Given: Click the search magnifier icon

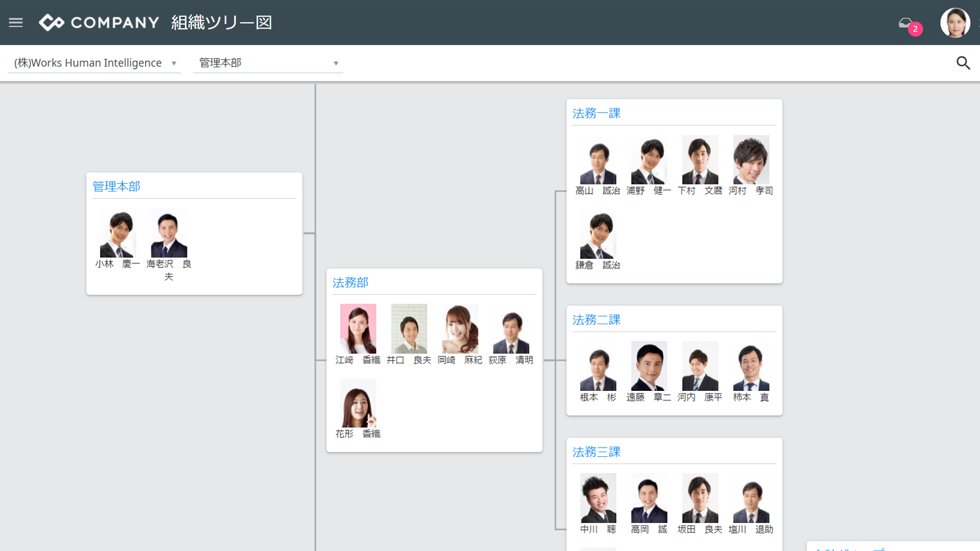Looking at the screenshot, I should point(962,63).
